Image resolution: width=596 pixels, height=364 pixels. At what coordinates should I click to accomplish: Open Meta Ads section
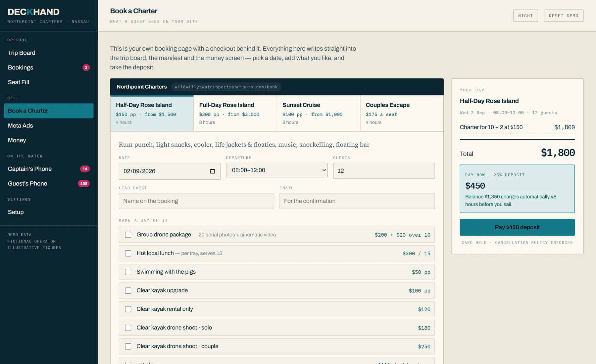click(x=49, y=125)
